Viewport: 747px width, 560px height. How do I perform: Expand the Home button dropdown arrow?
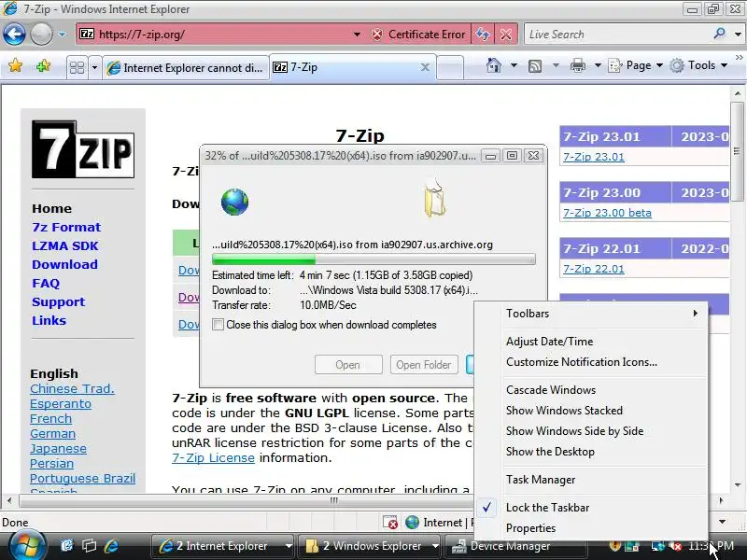(x=514, y=65)
